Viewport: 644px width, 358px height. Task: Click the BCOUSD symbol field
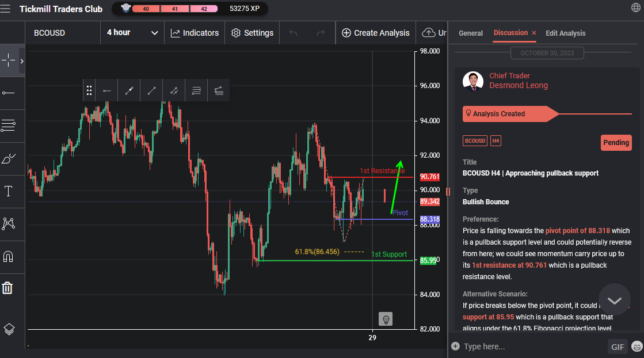tap(62, 33)
